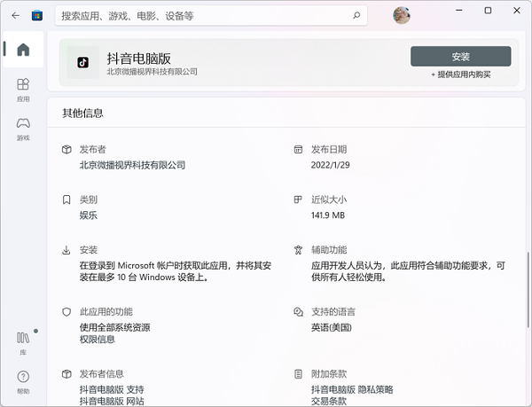Focus the search apps input field
The height and width of the screenshot is (407, 532).
click(204, 15)
